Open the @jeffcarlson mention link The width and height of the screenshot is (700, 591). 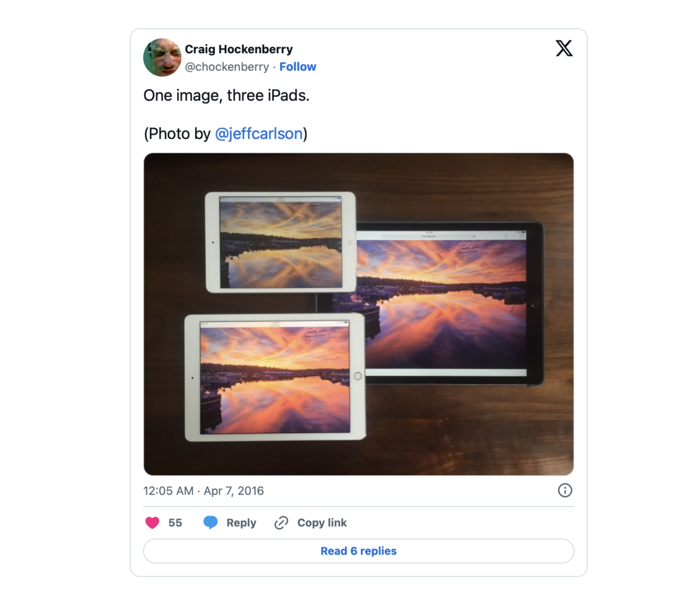pyautogui.click(x=259, y=134)
